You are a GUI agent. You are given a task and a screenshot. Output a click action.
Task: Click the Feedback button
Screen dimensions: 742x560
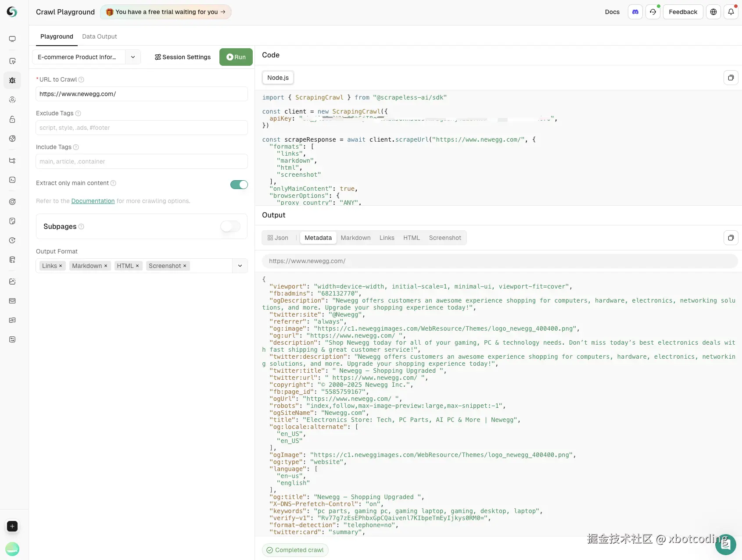[683, 12]
